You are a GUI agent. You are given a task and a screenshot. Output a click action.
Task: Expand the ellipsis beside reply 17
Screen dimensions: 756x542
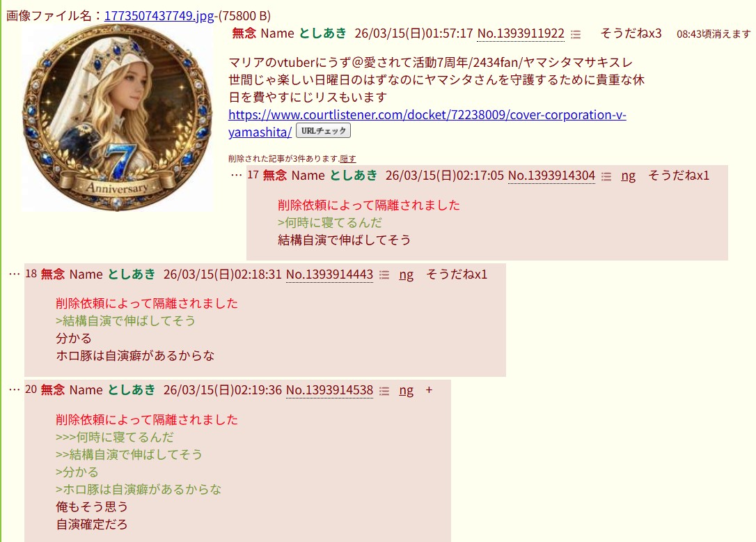(236, 175)
